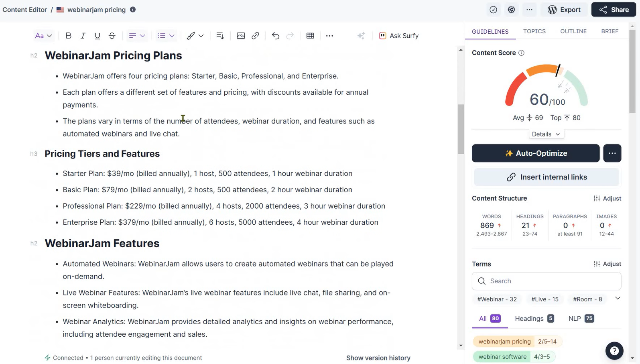Click the Auto-Optimize button

tap(535, 153)
